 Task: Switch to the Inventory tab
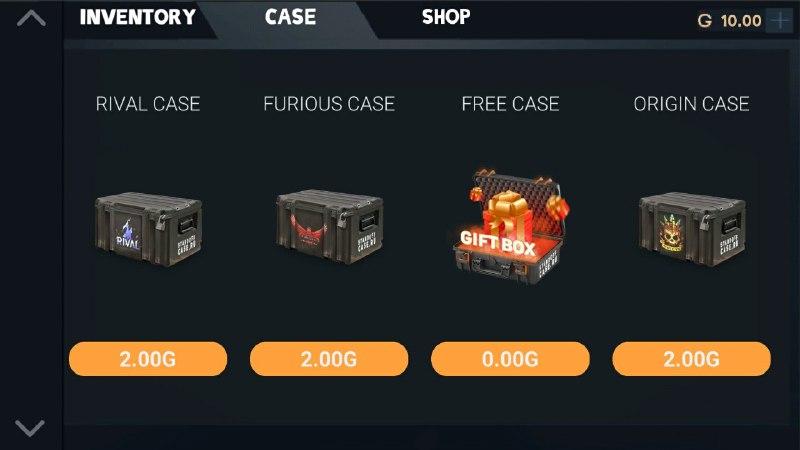138,17
